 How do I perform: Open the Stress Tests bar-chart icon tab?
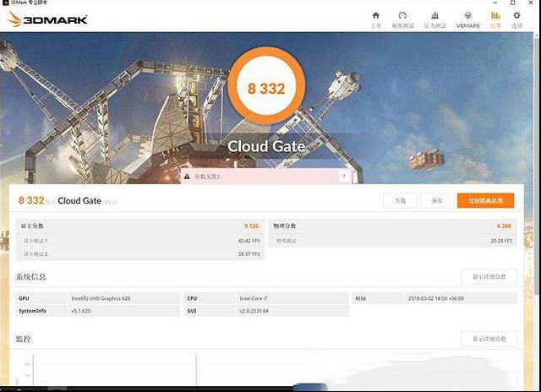[x=435, y=20]
